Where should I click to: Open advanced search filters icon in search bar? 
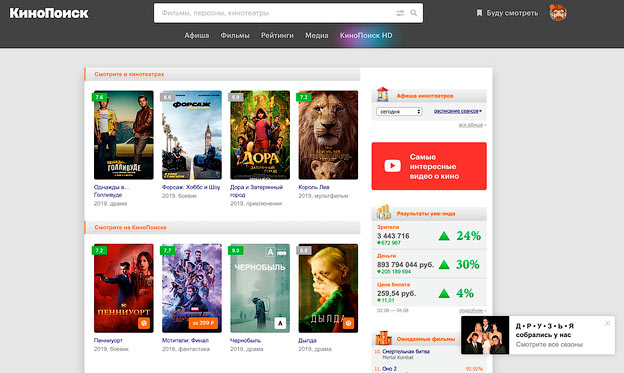[400, 13]
